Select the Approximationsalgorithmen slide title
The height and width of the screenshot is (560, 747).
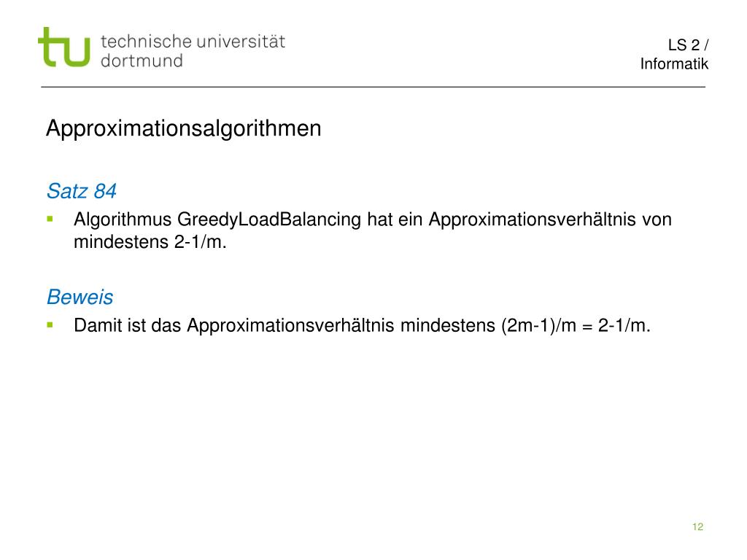(x=183, y=128)
